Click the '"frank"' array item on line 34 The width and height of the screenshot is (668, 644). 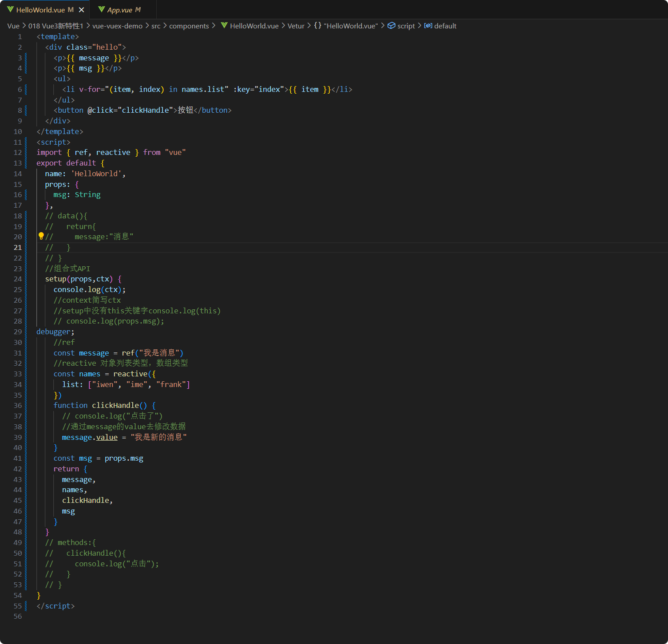click(x=171, y=385)
